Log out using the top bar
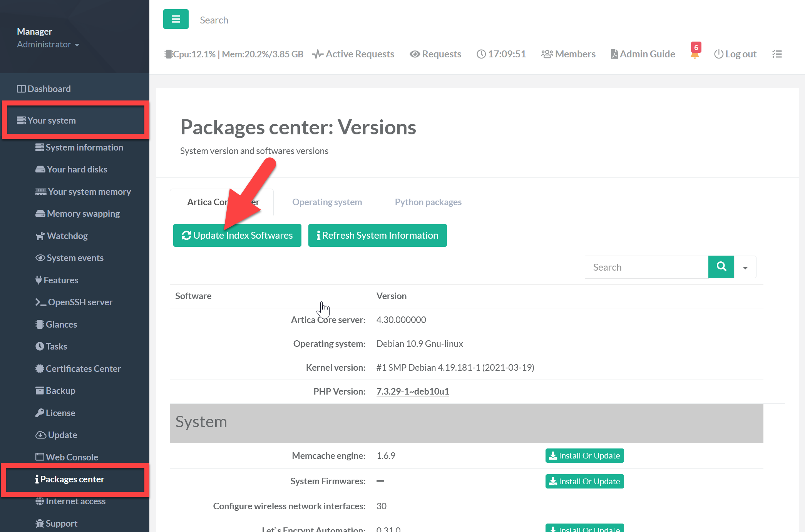This screenshot has height=532, width=805. pyautogui.click(x=735, y=54)
